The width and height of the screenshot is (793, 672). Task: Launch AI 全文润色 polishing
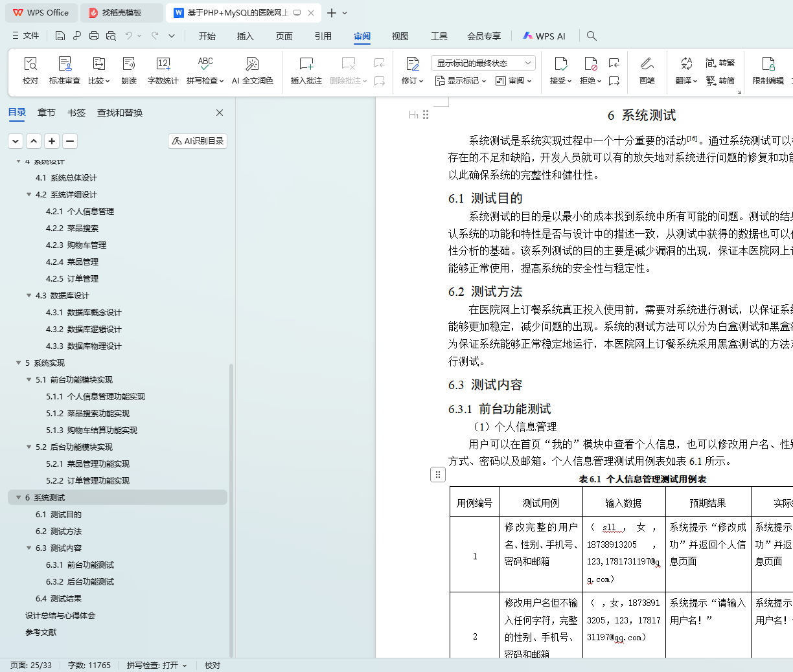[x=252, y=71]
